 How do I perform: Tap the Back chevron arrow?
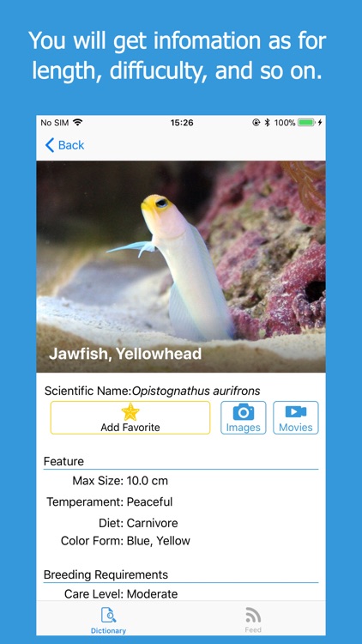[x=50, y=145]
